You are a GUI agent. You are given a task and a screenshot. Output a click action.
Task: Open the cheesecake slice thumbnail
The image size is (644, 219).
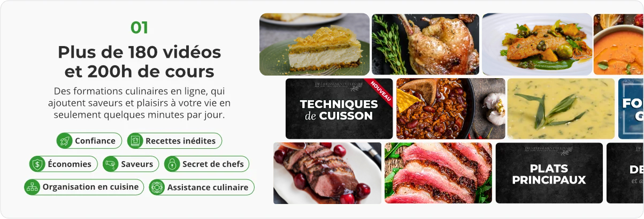coord(315,44)
